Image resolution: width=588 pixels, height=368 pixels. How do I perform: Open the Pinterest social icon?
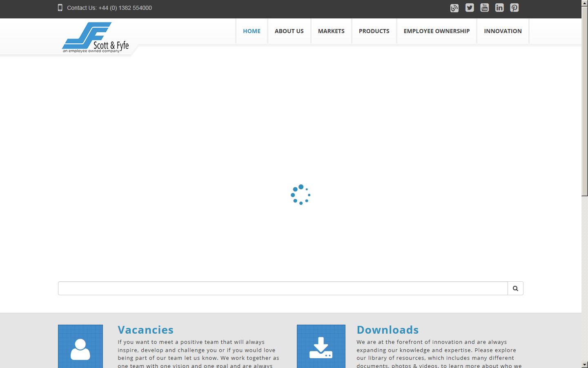click(x=514, y=8)
